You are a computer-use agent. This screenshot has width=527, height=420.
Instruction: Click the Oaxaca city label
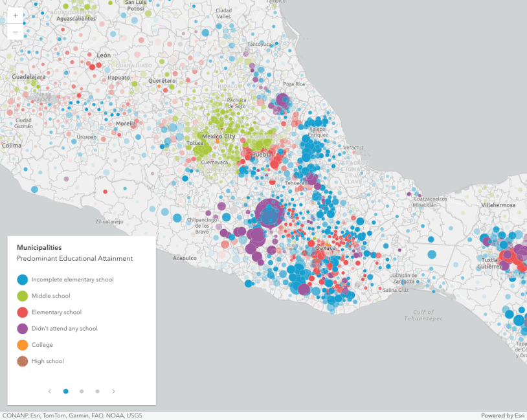[325, 248]
